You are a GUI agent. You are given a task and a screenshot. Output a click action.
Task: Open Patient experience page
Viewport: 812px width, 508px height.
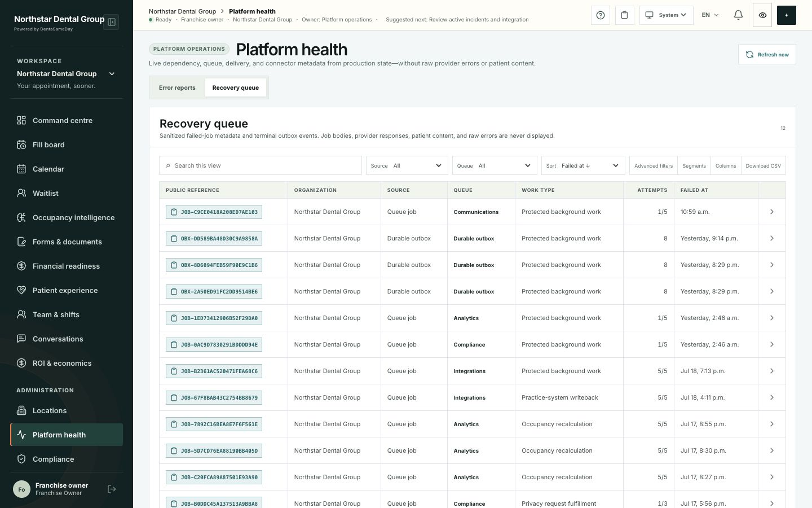67,290
